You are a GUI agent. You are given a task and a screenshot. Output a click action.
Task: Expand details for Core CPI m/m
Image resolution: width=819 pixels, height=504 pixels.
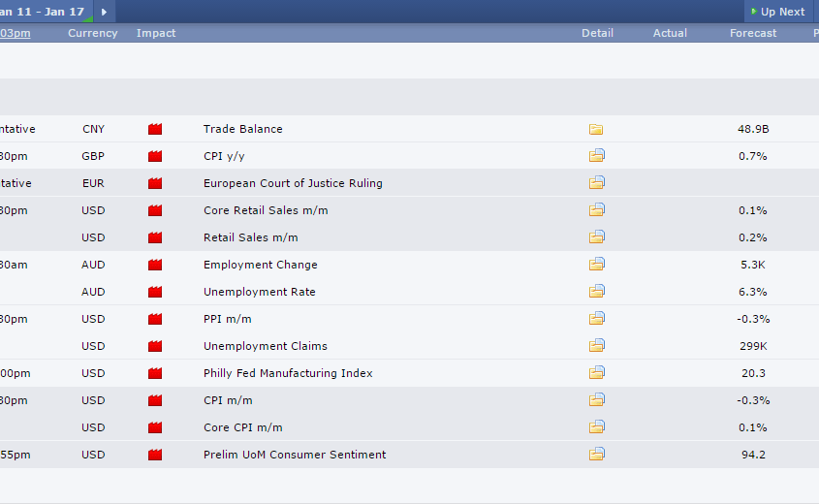pyautogui.click(x=596, y=427)
